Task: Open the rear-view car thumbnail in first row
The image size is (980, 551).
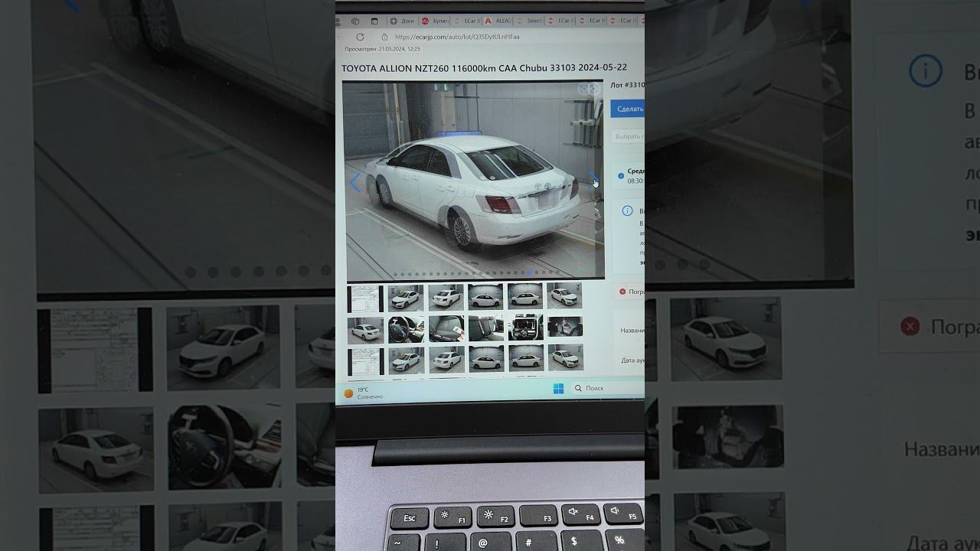Action: pyautogui.click(x=485, y=296)
